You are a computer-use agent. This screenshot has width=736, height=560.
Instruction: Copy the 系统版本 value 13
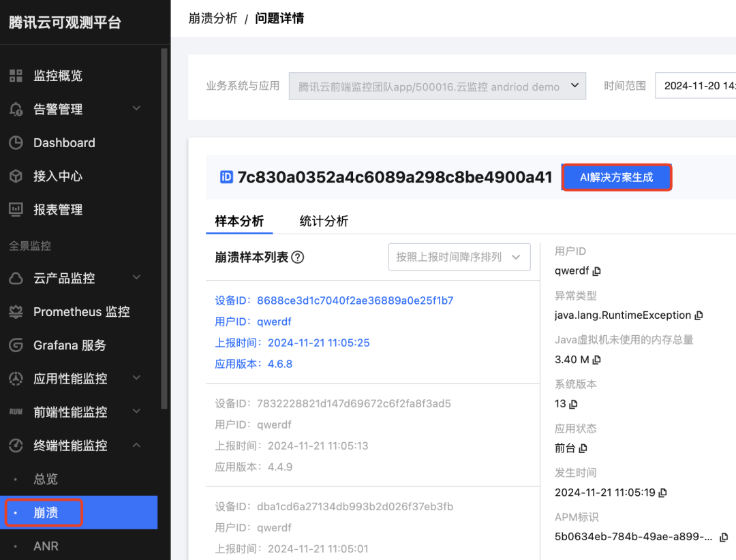573,404
